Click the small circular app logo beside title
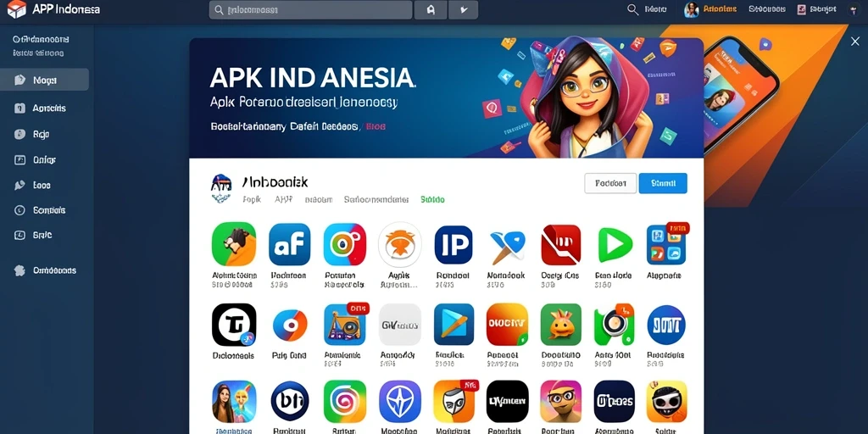Screen dimensions: 868x434 coord(221,188)
